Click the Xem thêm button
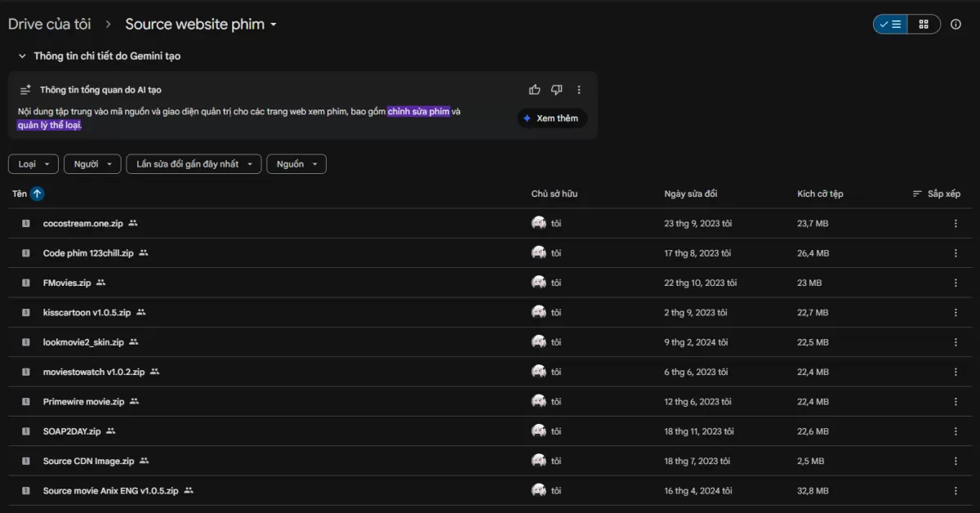Viewport: 980px width, 513px height. [x=551, y=118]
